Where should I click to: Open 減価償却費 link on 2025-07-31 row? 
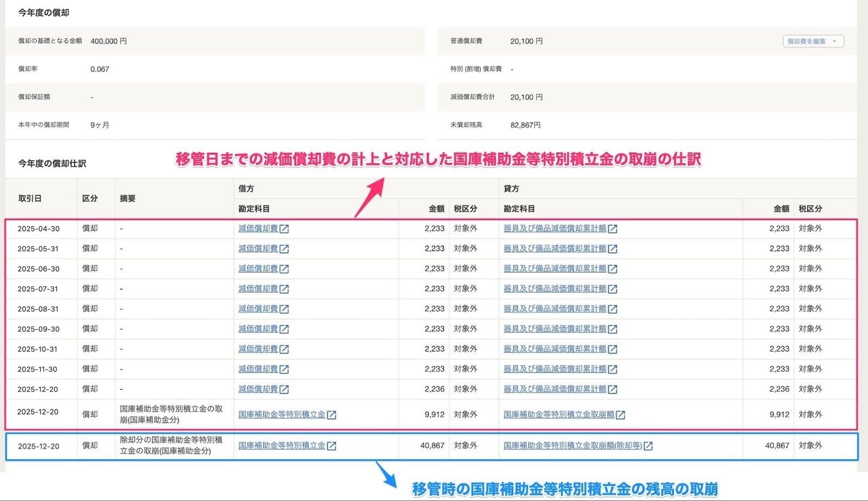click(x=258, y=289)
